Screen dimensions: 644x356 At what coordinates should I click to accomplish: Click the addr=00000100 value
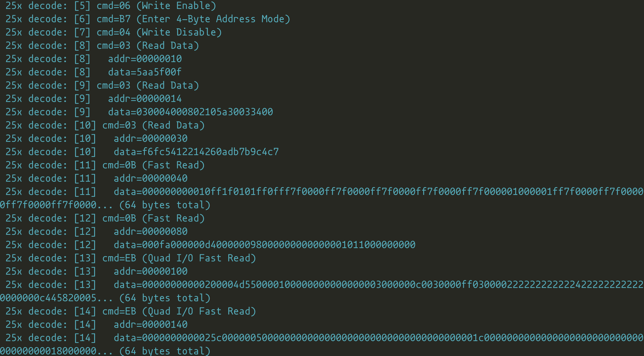click(151, 271)
